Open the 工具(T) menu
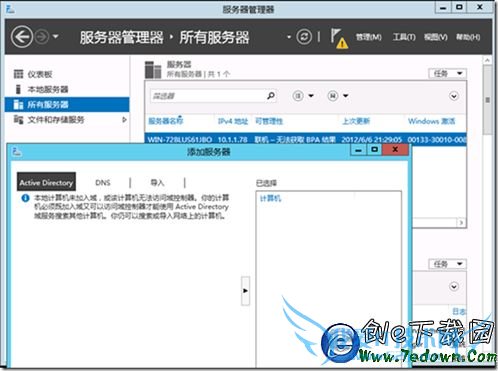The height and width of the screenshot is (371, 498). (x=404, y=37)
